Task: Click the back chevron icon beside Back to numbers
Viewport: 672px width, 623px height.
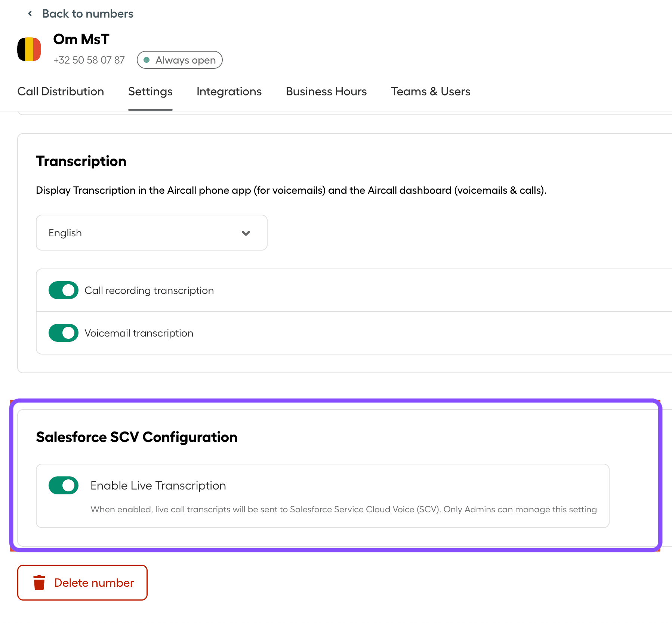Action: [30, 13]
